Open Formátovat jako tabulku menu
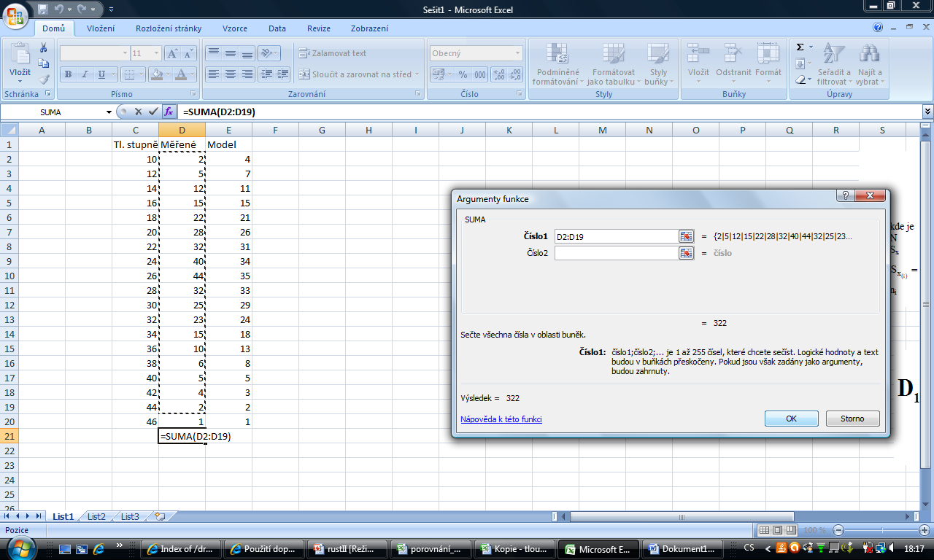The image size is (934, 560). pos(613,64)
